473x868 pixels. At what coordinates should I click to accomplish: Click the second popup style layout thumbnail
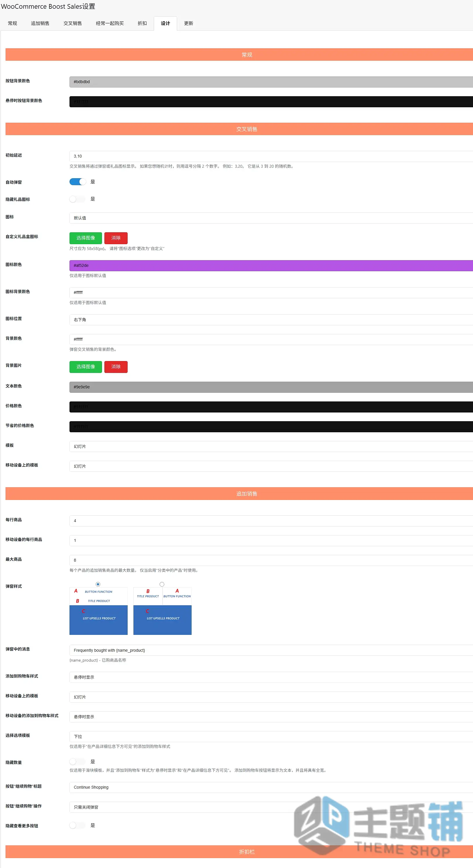coord(163,611)
